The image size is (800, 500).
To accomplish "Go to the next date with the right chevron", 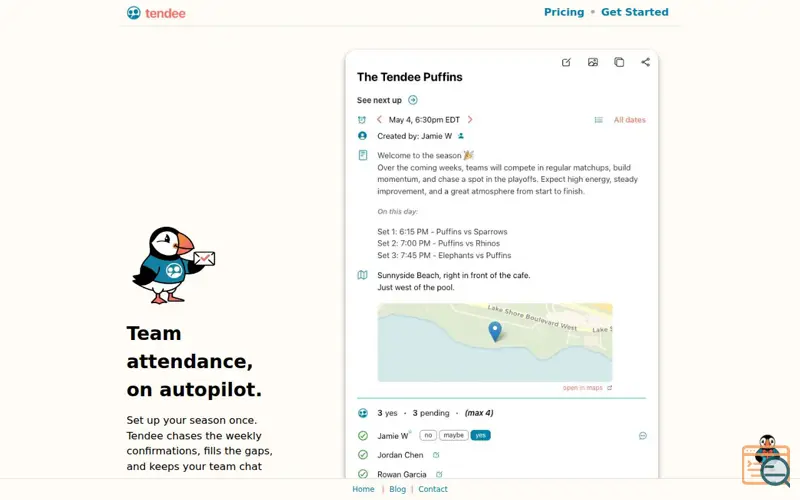I will 470,119.
